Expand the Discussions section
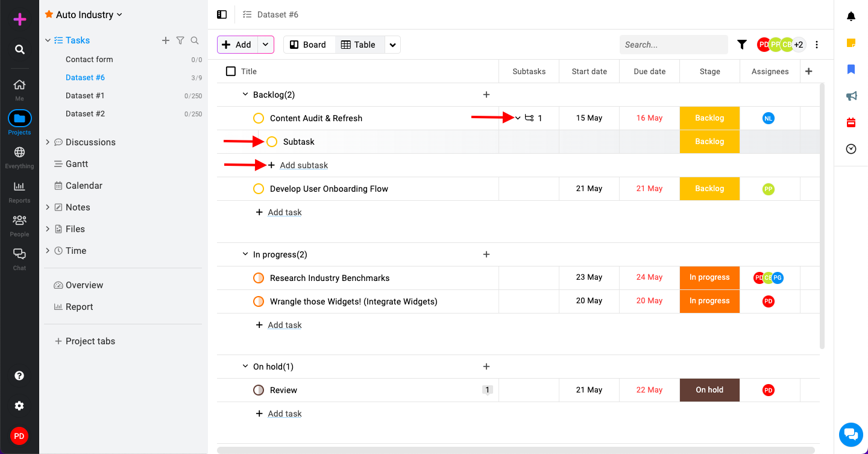The image size is (868, 454). [48, 142]
